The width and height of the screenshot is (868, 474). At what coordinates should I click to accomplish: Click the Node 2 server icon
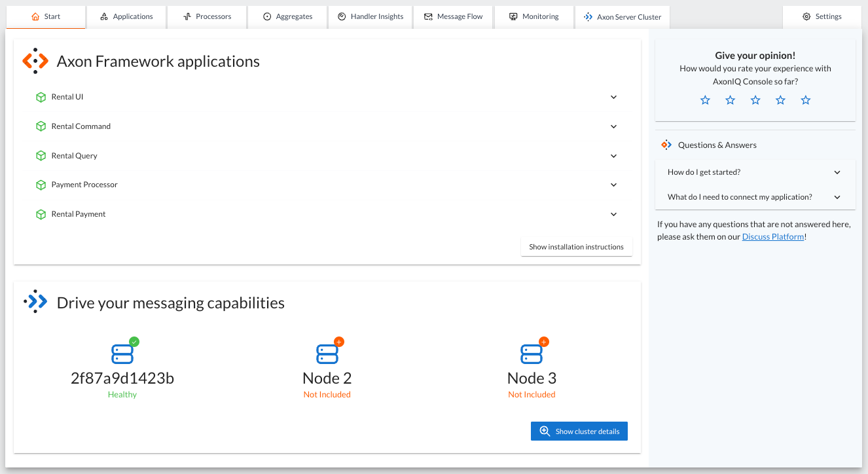[x=327, y=354]
